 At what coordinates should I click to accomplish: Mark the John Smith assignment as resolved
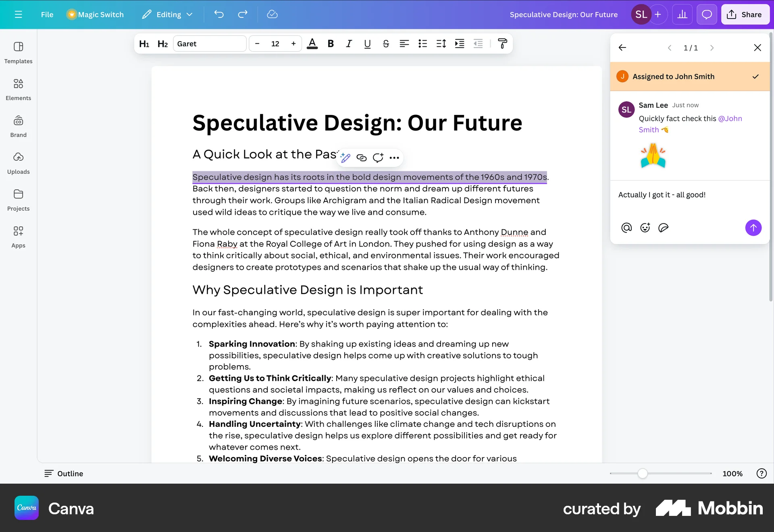point(755,77)
